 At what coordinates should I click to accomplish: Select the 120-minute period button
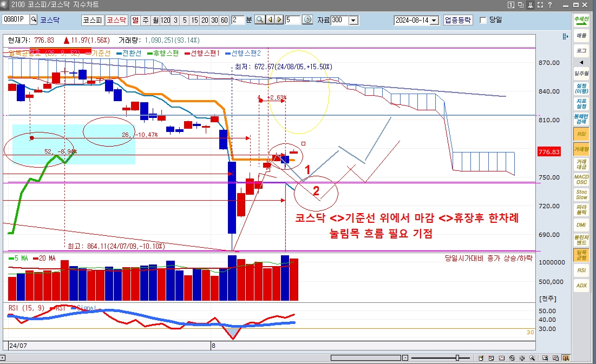pyautogui.click(x=165, y=20)
